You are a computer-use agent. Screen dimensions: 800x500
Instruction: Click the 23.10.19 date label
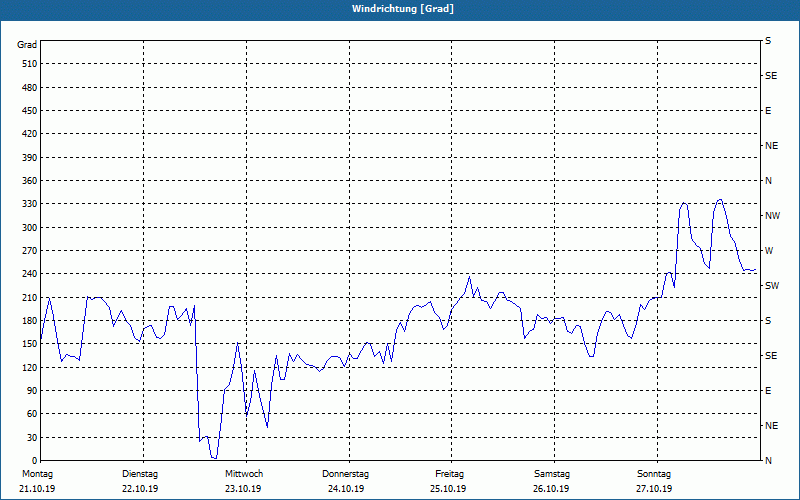coord(243,489)
